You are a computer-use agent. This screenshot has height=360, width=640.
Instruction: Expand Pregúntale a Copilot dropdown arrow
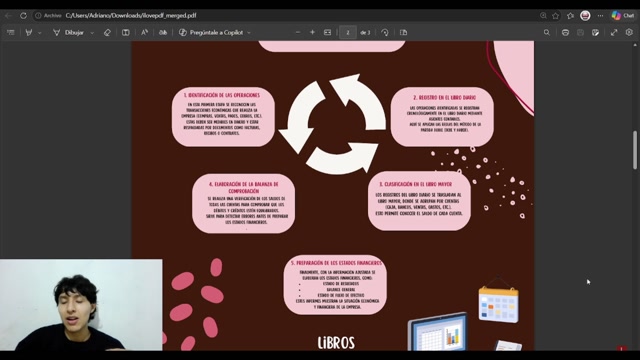tap(249, 33)
